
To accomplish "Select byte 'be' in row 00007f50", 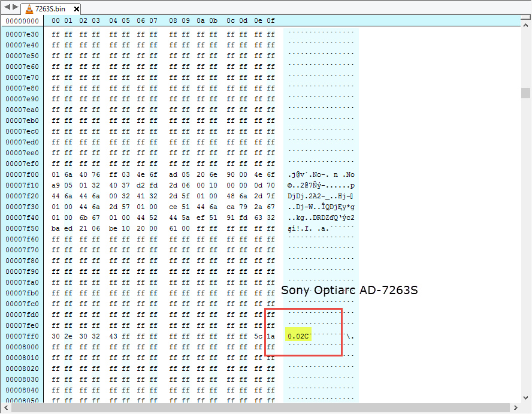I will click(x=113, y=228).
